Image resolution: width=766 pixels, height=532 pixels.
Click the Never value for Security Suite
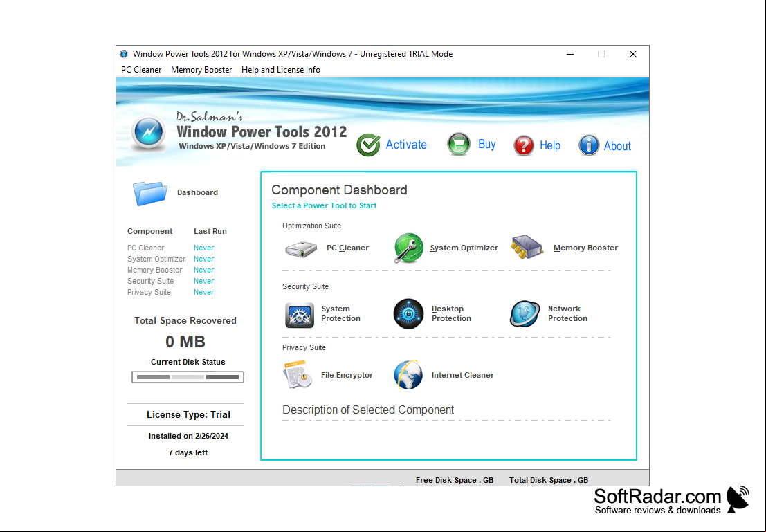point(203,282)
